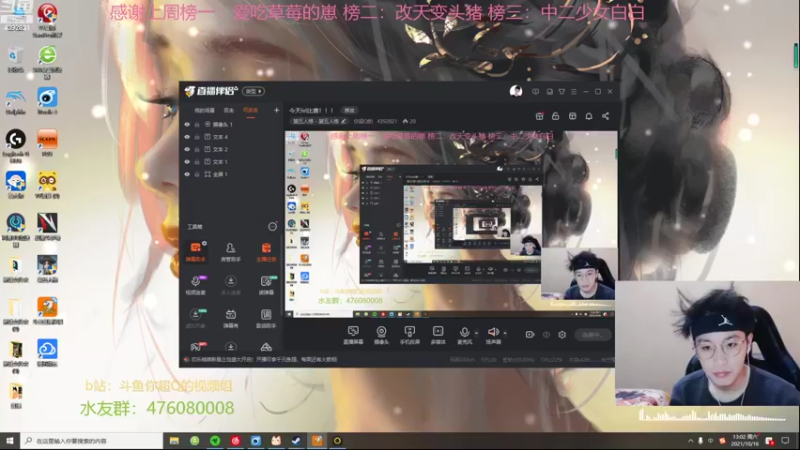Open the gift box icon in info bar

click(572, 116)
